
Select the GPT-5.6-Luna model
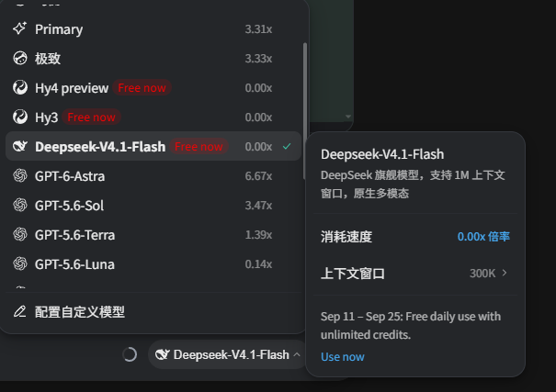(x=153, y=264)
